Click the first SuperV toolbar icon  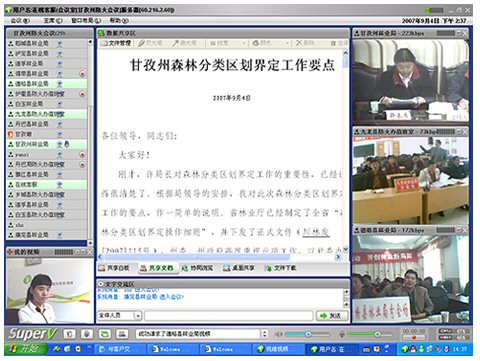click(69, 334)
